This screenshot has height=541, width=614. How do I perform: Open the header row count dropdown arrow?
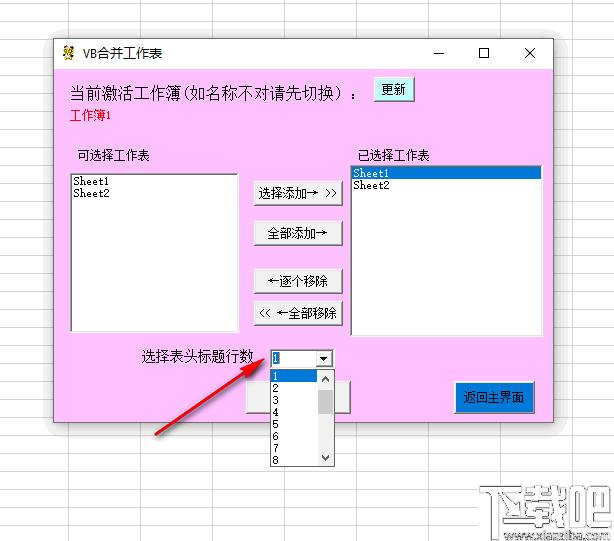[x=323, y=358]
